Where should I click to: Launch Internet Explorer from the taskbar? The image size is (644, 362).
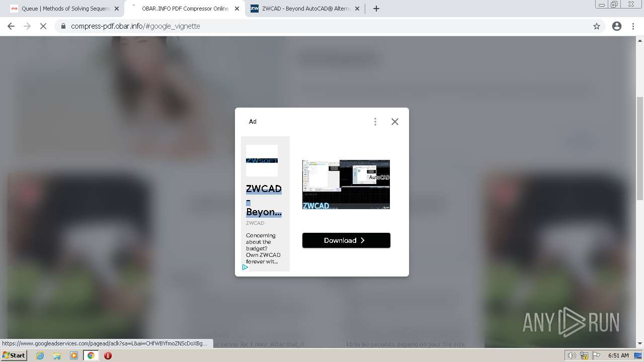coord(40,355)
